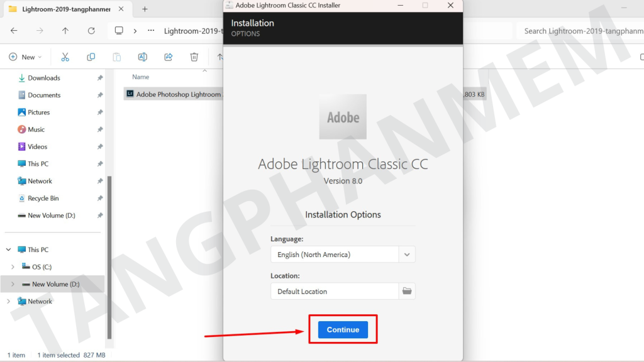Close the Adobe Lightroom installer window

[x=450, y=5]
